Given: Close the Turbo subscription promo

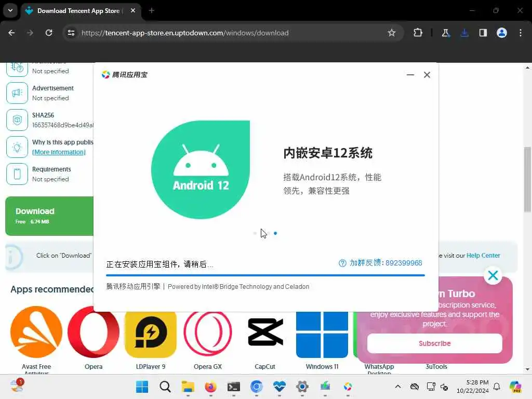Looking at the screenshot, I should point(493,275).
